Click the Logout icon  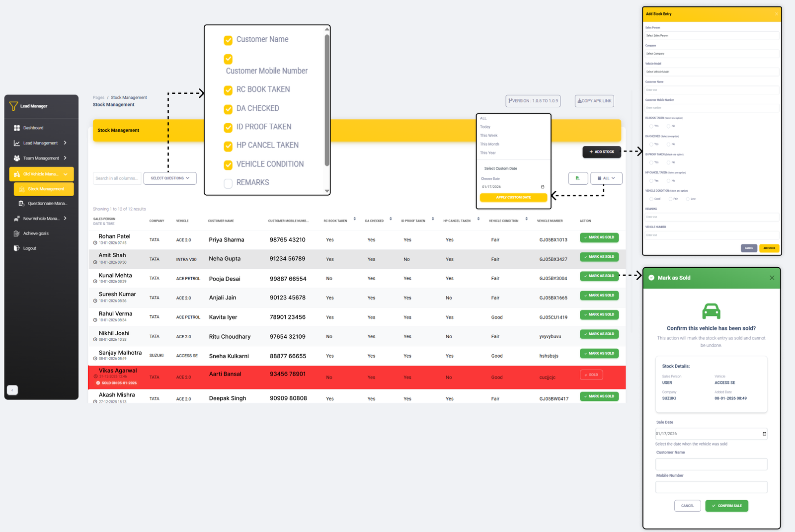pos(17,248)
